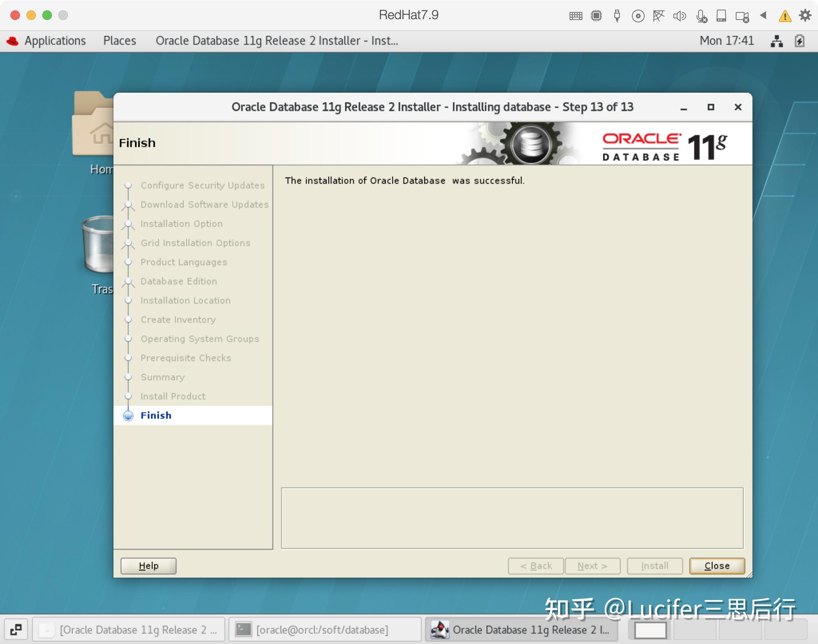Click the network status icon near the clock
This screenshot has height=644, width=818.
777,40
